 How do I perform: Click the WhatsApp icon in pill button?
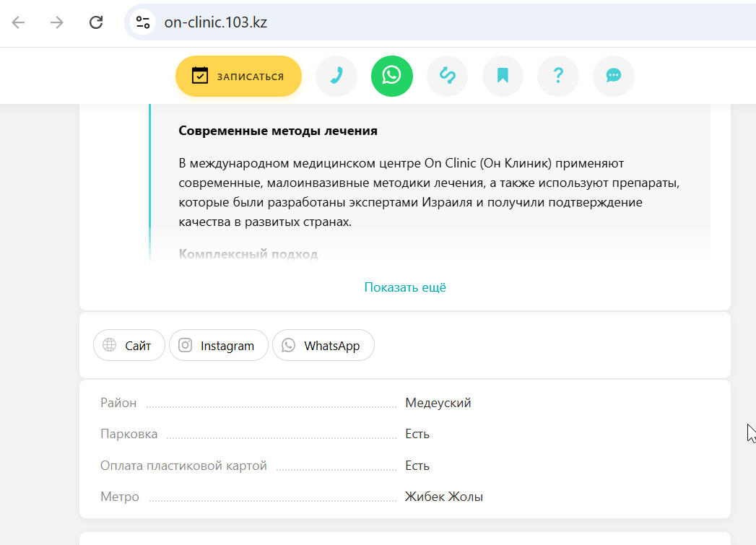(288, 345)
